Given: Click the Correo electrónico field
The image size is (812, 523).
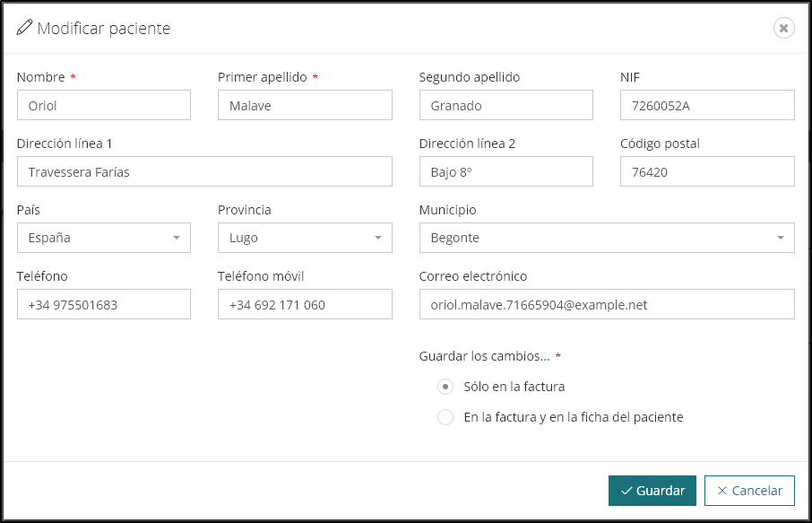Looking at the screenshot, I should 606,304.
